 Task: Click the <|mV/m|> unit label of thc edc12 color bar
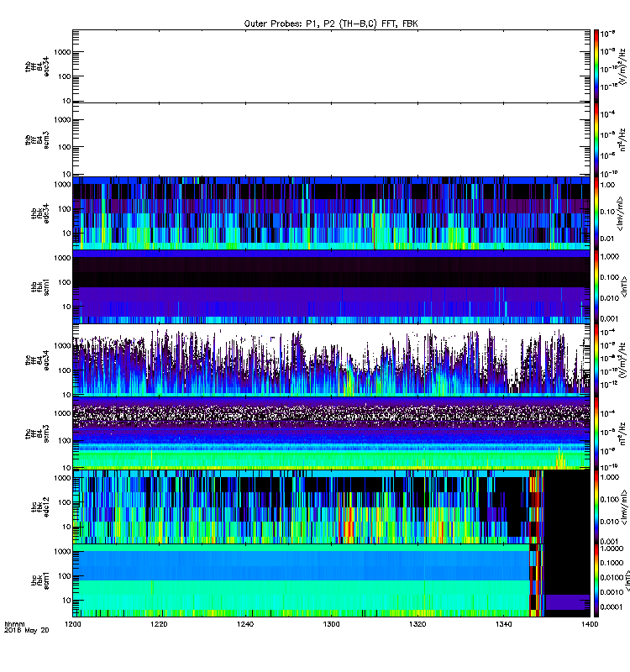[x=623, y=507]
